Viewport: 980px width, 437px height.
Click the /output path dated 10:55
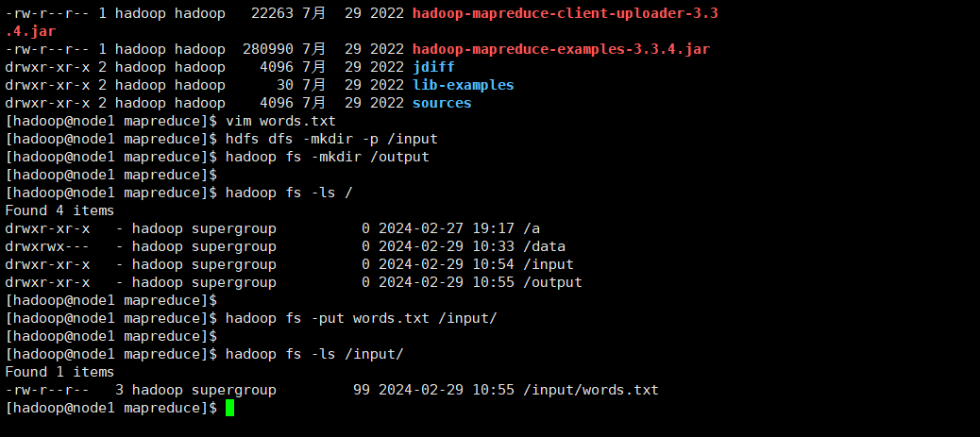point(552,282)
